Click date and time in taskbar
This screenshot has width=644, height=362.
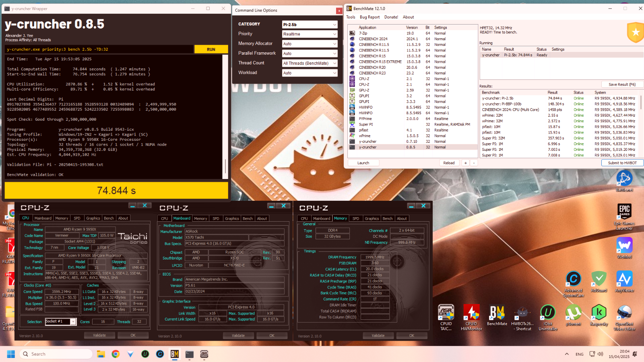click(619, 354)
